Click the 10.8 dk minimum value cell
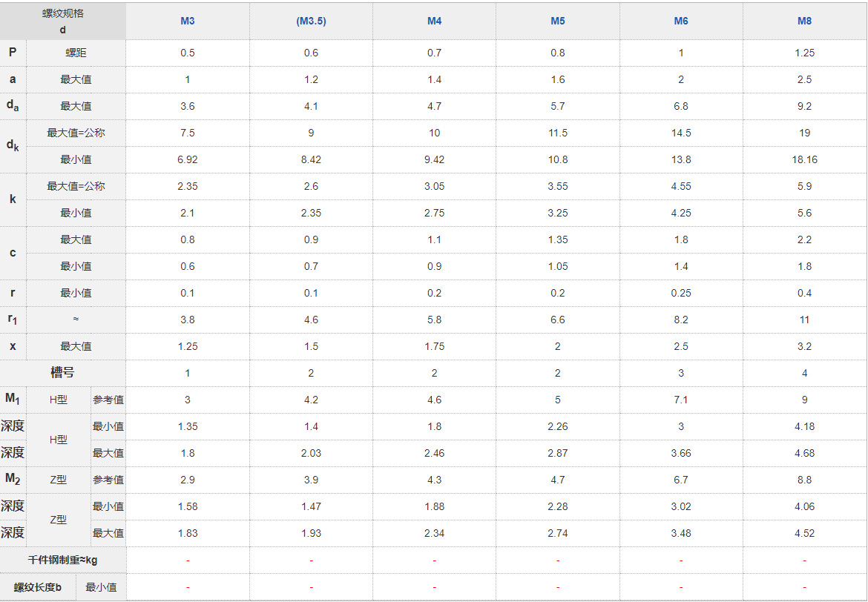The height and width of the screenshot is (602, 868). point(558,159)
